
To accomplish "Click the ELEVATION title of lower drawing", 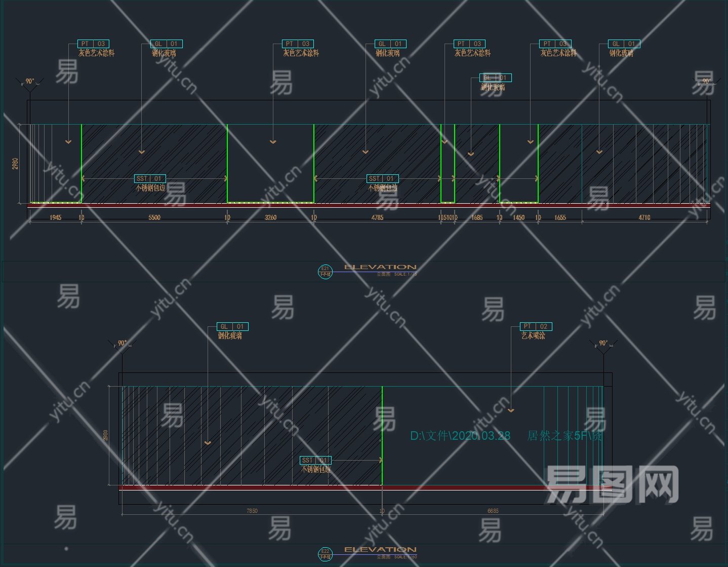I will [380, 549].
